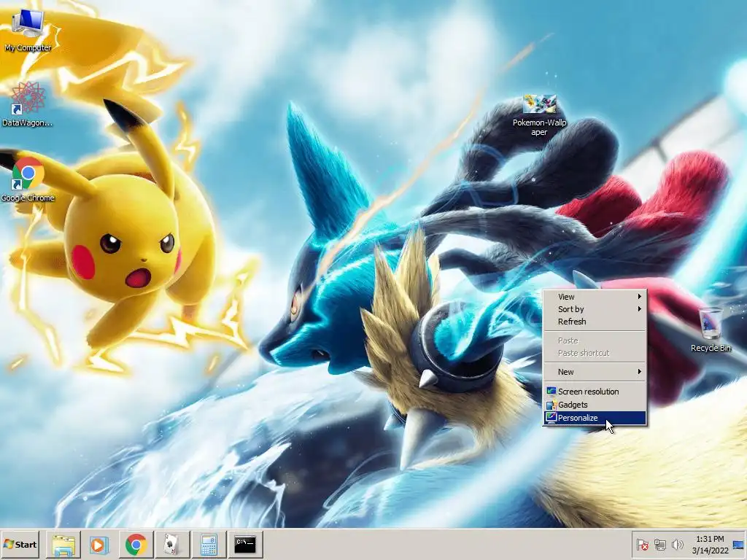747x560 pixels.
Task: Open the DataWagon shortcut on desktop
Action: [28, 105]
